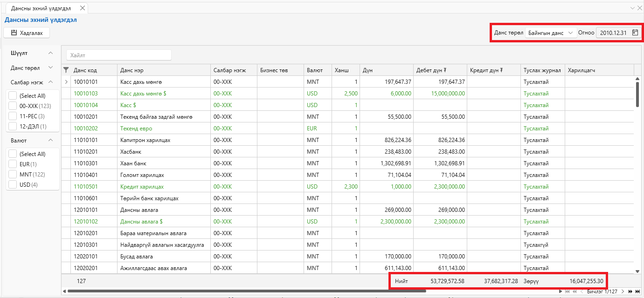This screenshot has width=644, height=298.
Task: Click the vertical scrollbar thumb
Action: coord(637,95)
